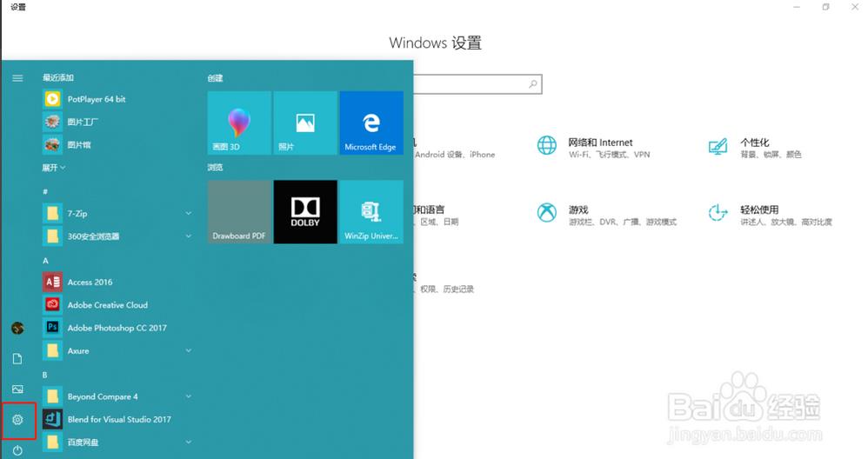Click the Beyond Compare 4 folder icon
The image size is (868, 459).
click(x=52, y=396)
